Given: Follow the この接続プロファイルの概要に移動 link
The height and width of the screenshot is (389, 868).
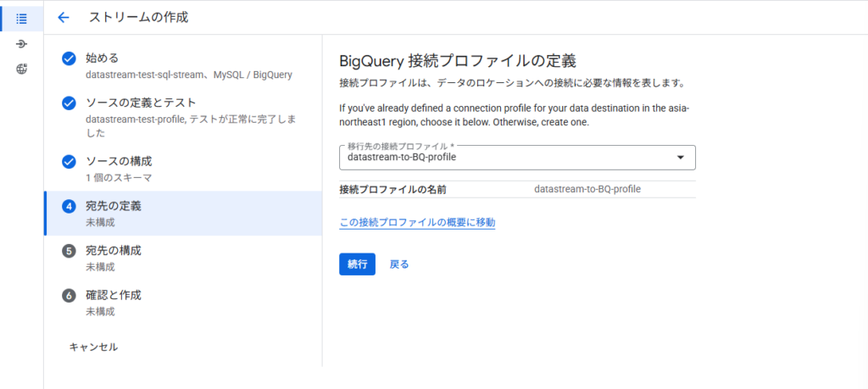Looking at the screenshot, I should click(417, 223).
